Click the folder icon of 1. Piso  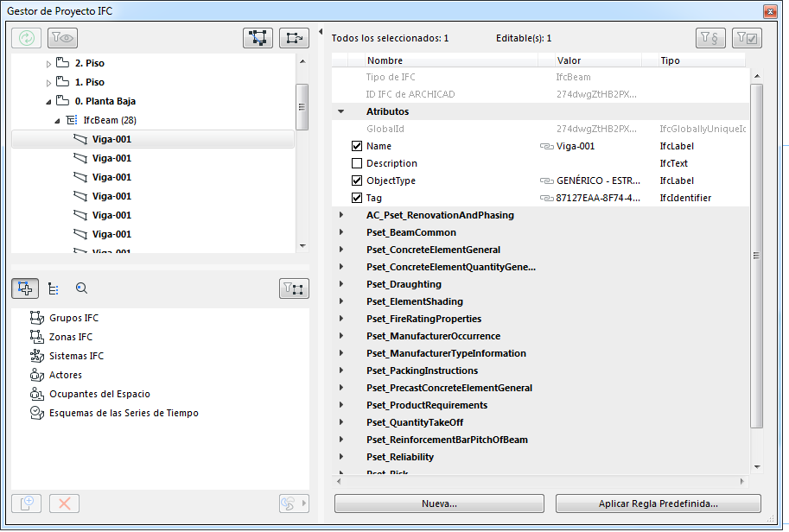tap(62, 82)
